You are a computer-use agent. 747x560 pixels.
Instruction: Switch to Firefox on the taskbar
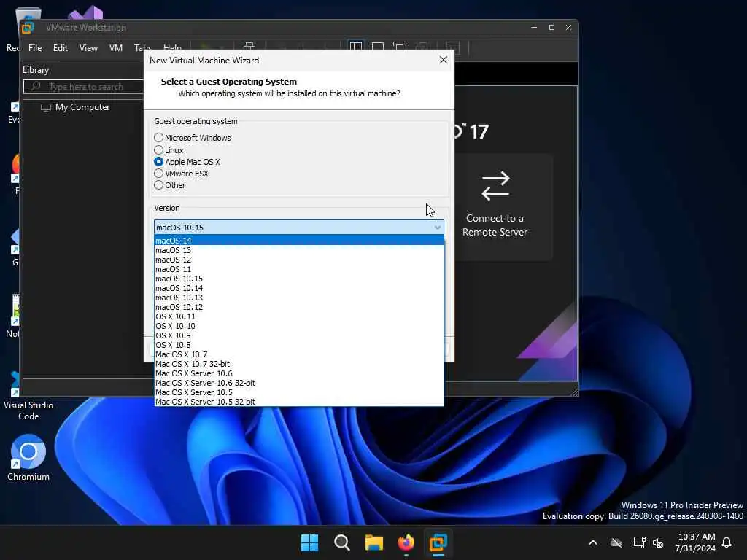[x=406, y=542]
